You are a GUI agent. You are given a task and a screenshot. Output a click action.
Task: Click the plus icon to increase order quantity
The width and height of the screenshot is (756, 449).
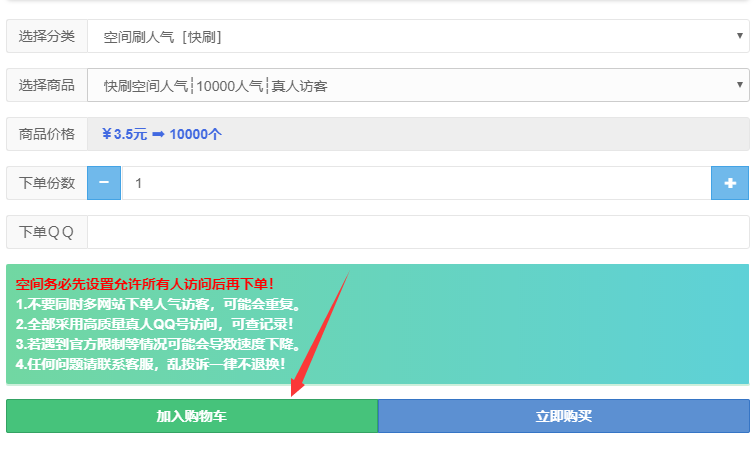(729, 183)
